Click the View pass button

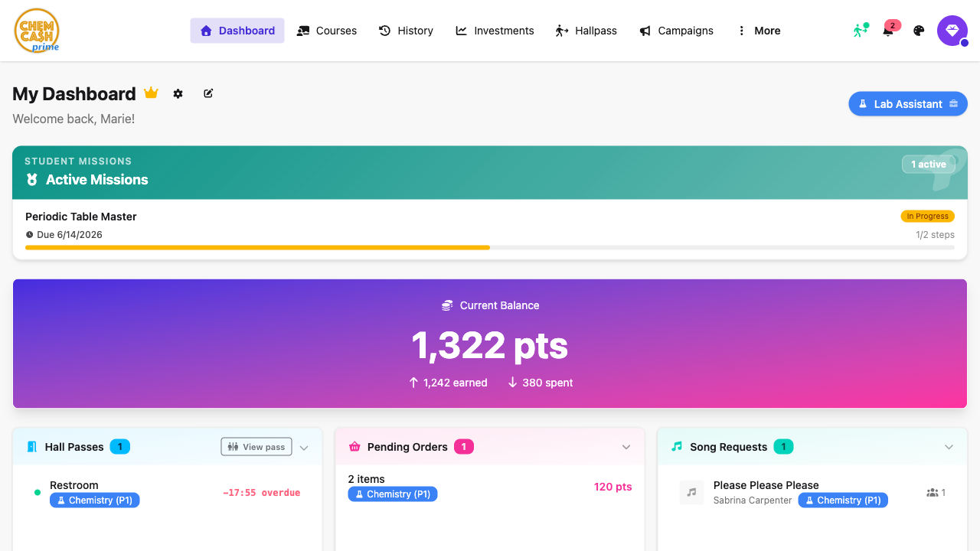tap(256, 447)
